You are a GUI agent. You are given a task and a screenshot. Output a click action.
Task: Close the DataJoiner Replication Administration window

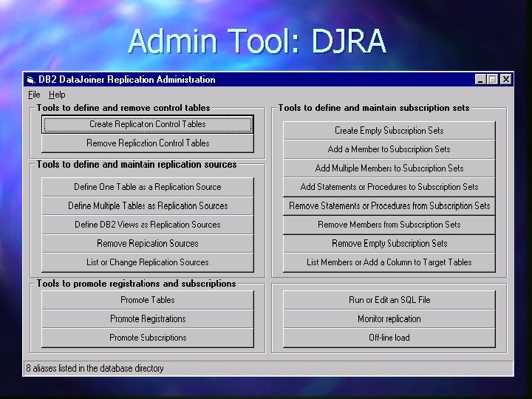[506, 79]
